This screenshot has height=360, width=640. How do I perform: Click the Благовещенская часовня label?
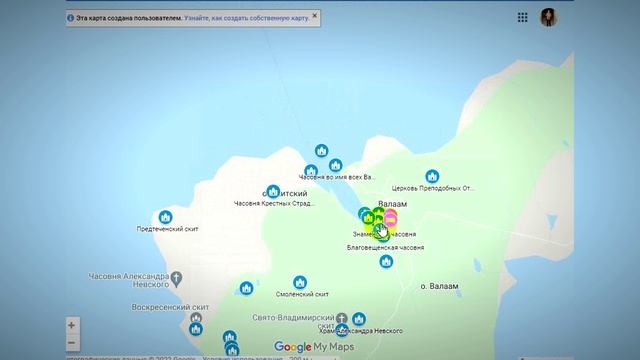(x=385, y=247)
